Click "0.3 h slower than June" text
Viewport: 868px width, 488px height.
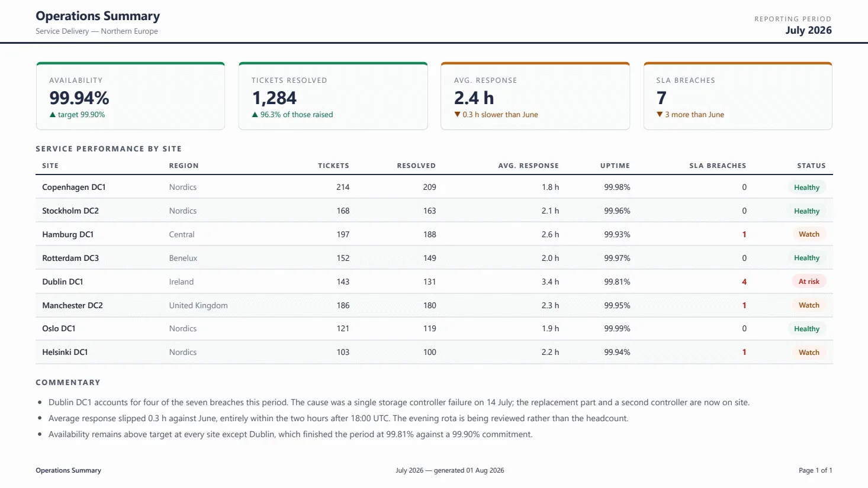(x=500, y=115)
